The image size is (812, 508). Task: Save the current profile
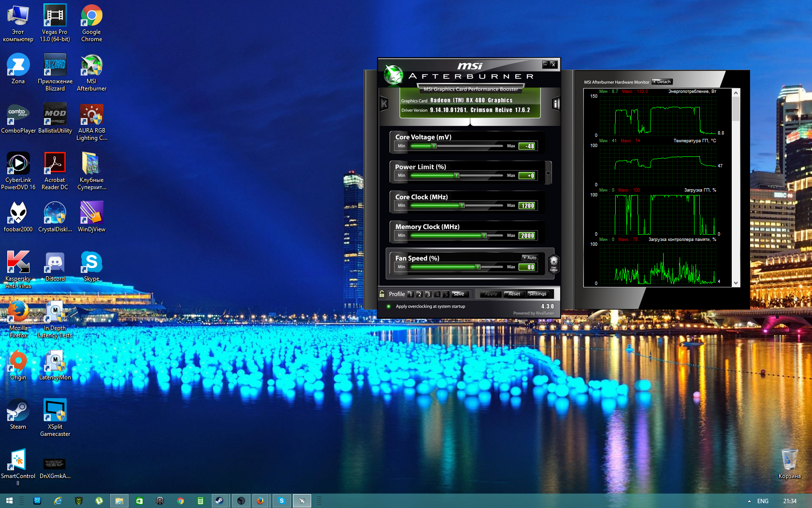tap(460, 294)
